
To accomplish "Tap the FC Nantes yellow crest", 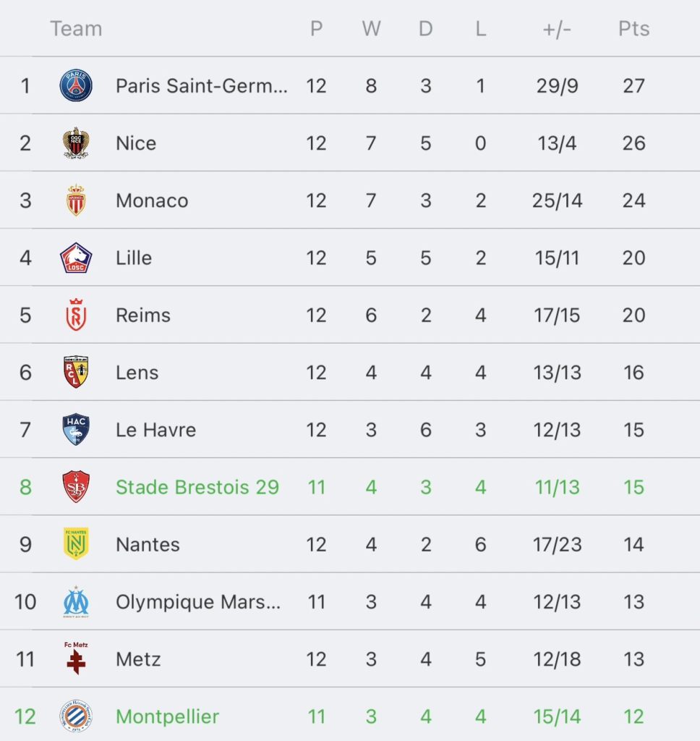I will [x=76, y=544].
